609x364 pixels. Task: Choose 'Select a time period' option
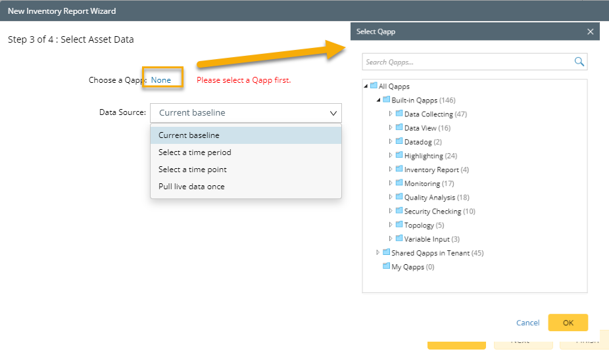195,152
